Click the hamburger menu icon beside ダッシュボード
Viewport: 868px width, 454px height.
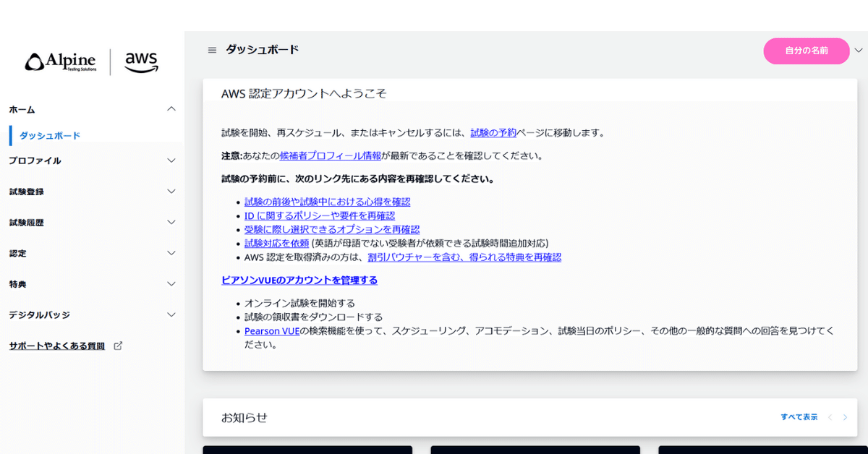coord(212,50)
